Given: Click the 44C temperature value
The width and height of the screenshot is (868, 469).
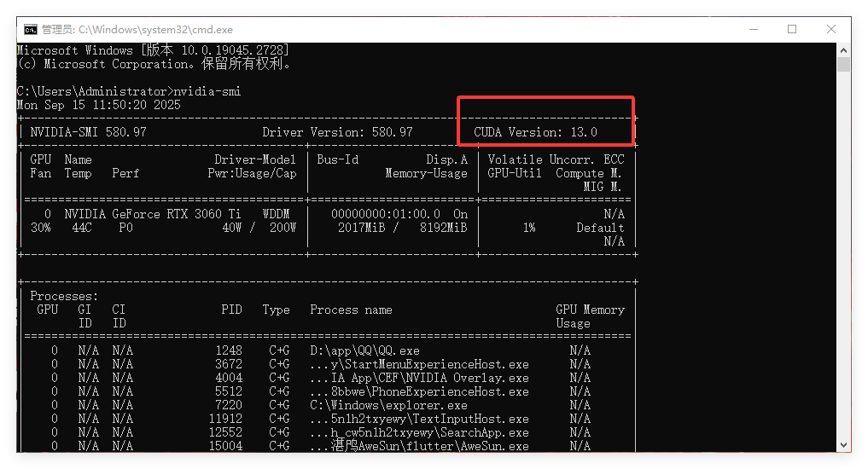Looking at the screenshot, I should pyautogui.click(x=81, y=228).
